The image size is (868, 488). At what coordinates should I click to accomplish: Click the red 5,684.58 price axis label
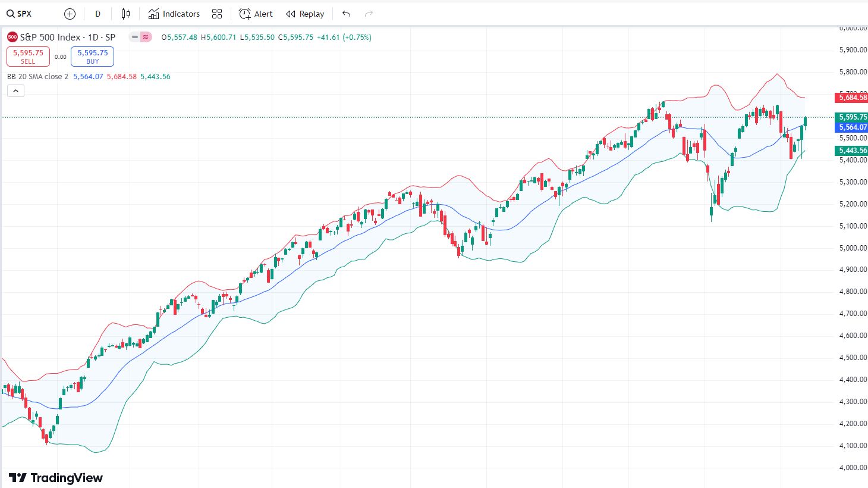[x=851, y=97]
